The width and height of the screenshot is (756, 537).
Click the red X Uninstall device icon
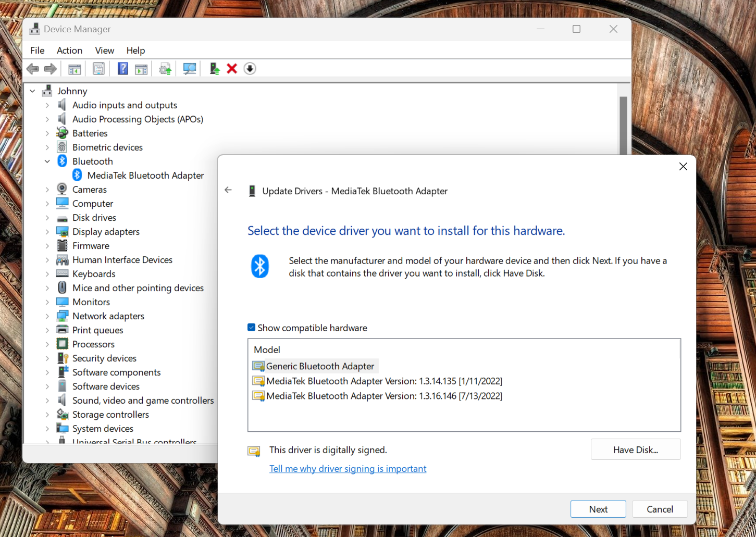[232, 69]
